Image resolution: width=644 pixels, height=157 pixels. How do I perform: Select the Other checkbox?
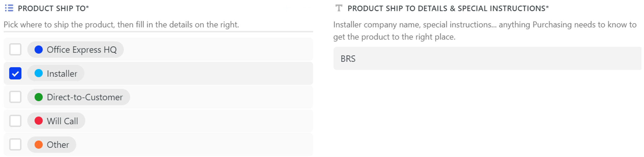pos(15,145)
